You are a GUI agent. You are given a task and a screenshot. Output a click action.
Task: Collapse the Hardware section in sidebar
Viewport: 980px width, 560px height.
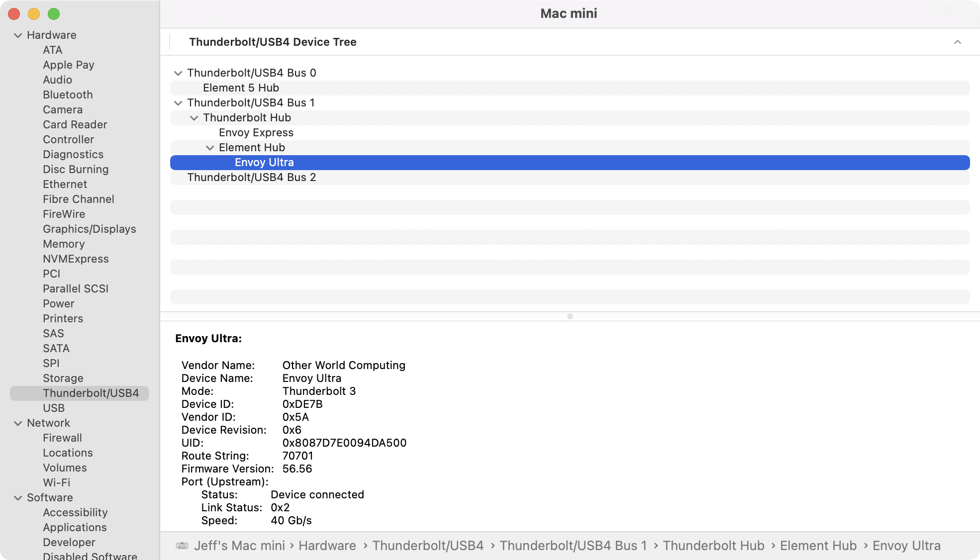click(x=18, y=35)
